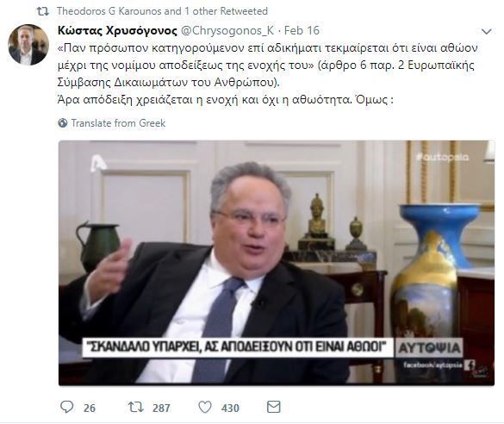Click the like count 430
504x424 pixels.
click(230, 408)
